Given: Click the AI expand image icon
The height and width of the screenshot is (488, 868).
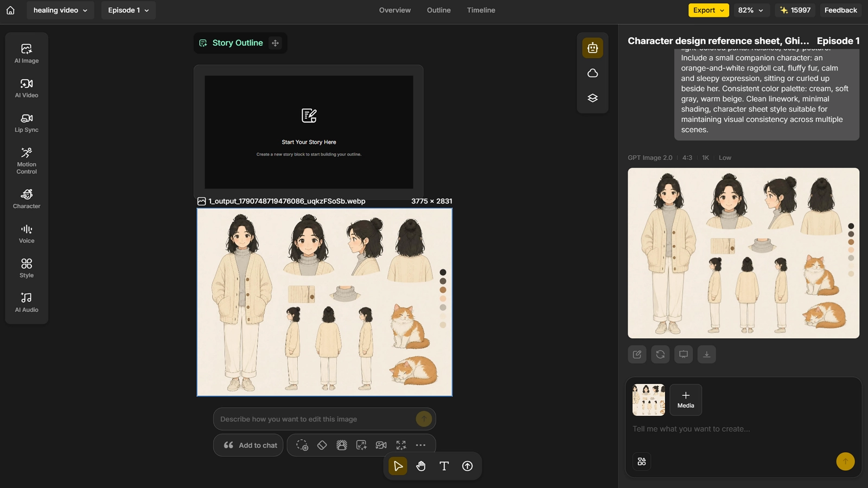Looking at the screenshot, I should click(x=361, y=445).
